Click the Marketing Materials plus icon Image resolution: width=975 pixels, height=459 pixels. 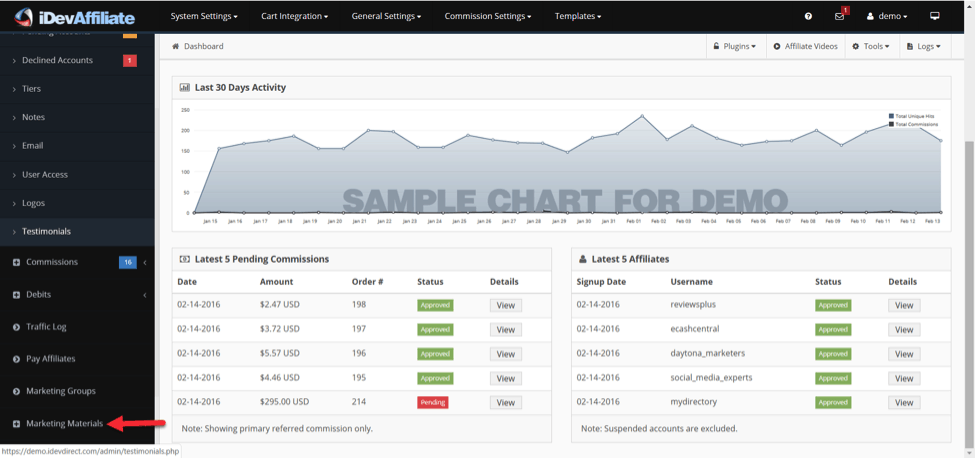17,424
